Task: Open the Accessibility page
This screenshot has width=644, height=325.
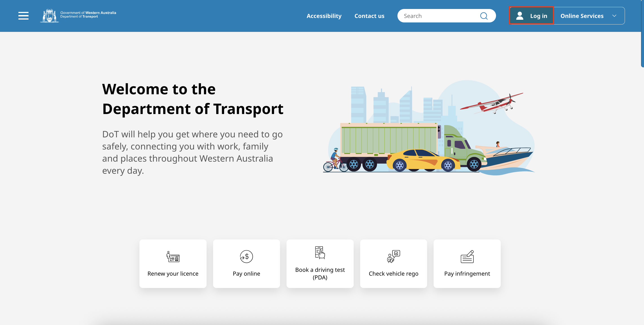Action: (324, 16)
